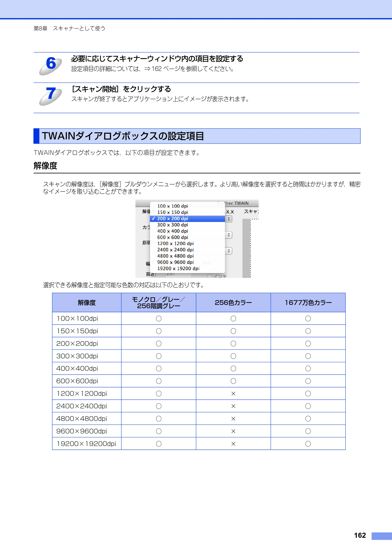392x555 pixels.
Task: Select checked 200 x 200 dpi entry
Action: [187, 219]
